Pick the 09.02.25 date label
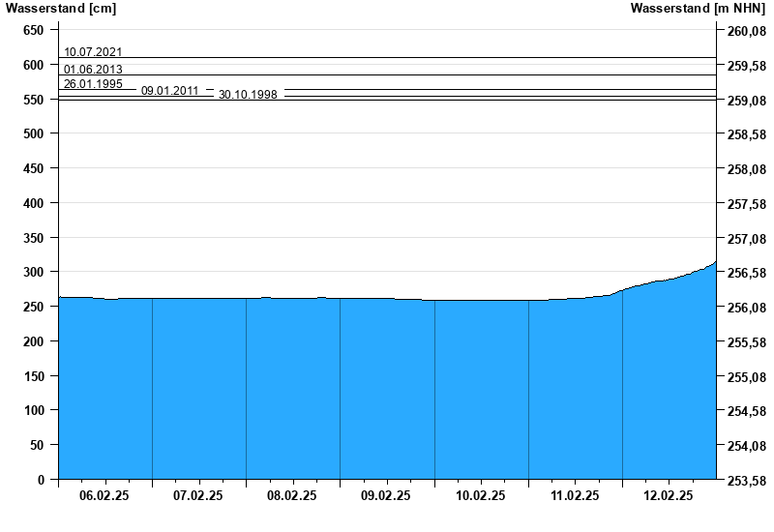The height and width of the screenshot is (532, 774). pyautogui.click(x=386, y=495)
